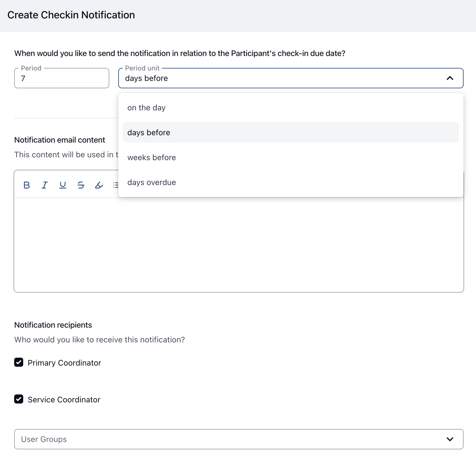Open the User Groups dropdown field

(226, 439)
